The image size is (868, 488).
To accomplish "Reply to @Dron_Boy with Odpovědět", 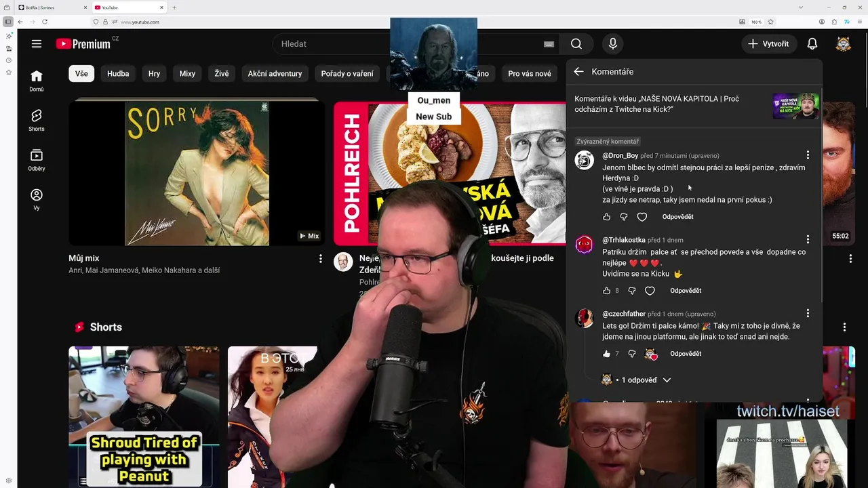I will point(677,217).
